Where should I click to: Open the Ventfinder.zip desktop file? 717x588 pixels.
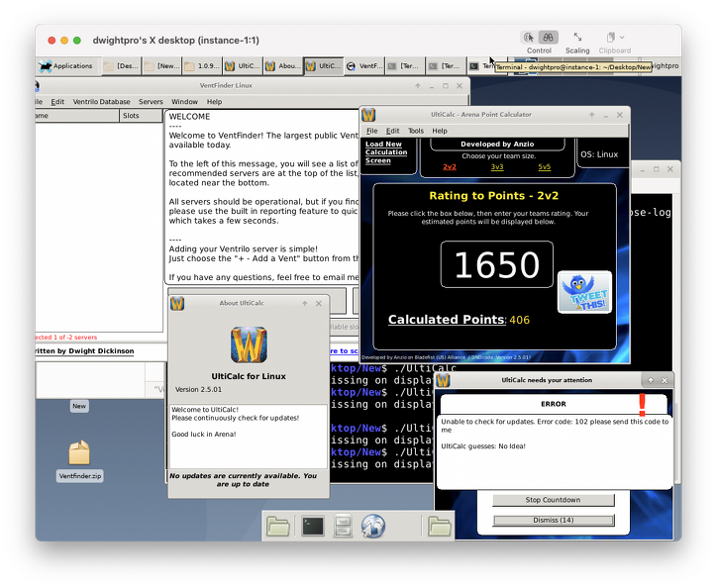click(80, 454)
